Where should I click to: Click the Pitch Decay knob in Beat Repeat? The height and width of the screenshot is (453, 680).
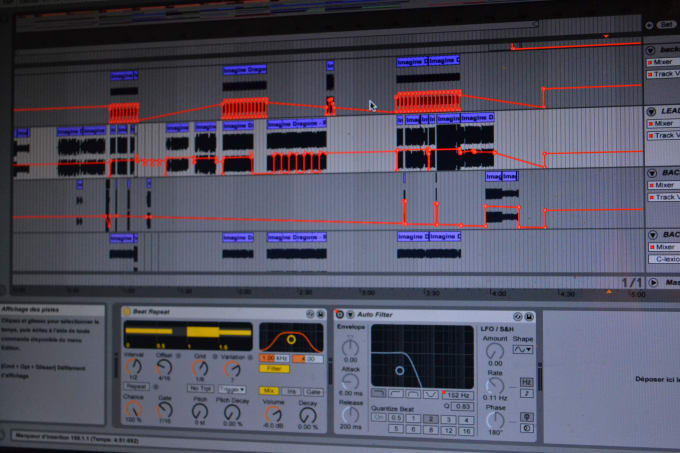[x=232, y=413]
